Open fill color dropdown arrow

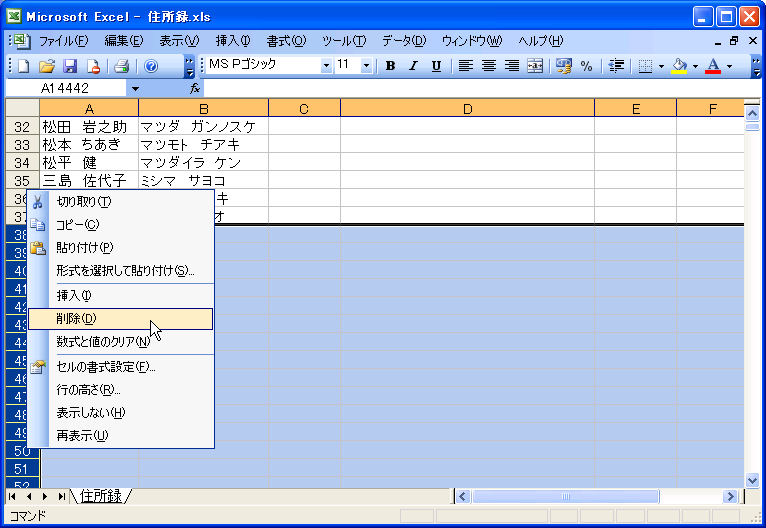coord(695,66)
